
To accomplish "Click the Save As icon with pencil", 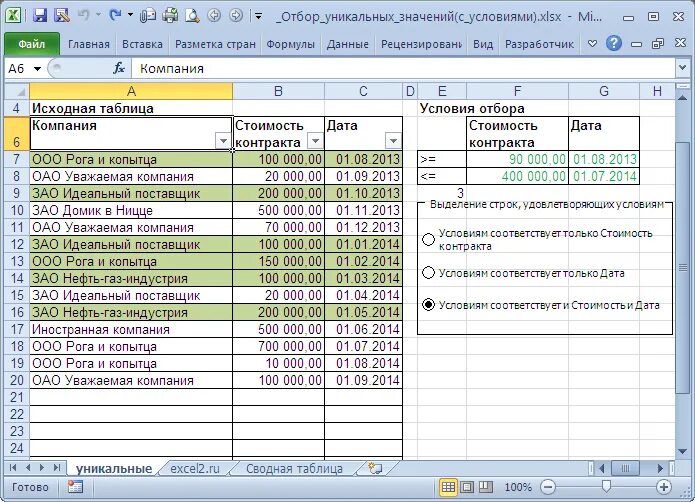I will tap(62, 16).
